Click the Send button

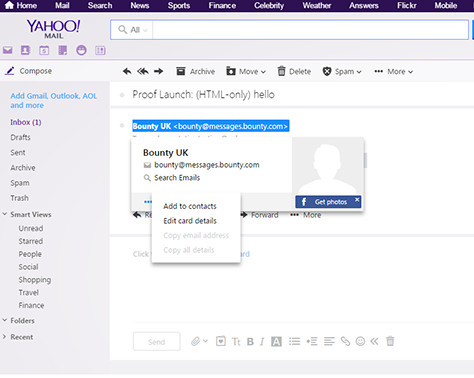click(x=157, y=342)
